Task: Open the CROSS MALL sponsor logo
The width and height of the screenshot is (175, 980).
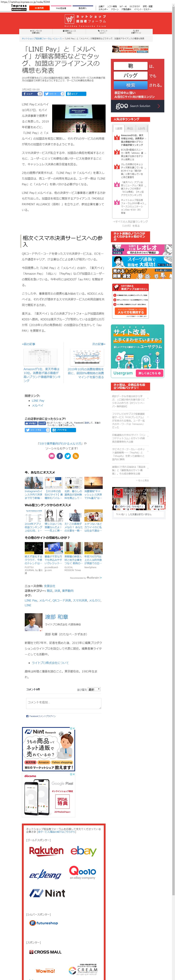Action: 45,952
